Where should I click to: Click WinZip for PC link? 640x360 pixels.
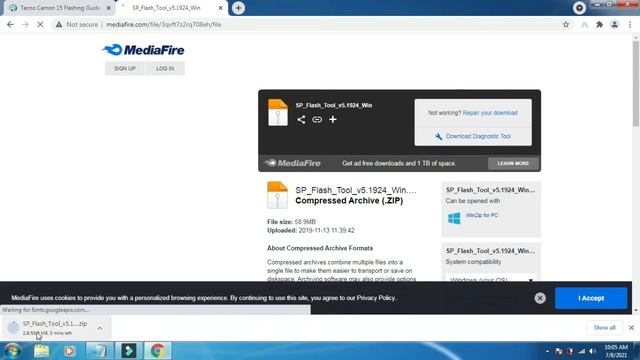(x=482, y=215)
